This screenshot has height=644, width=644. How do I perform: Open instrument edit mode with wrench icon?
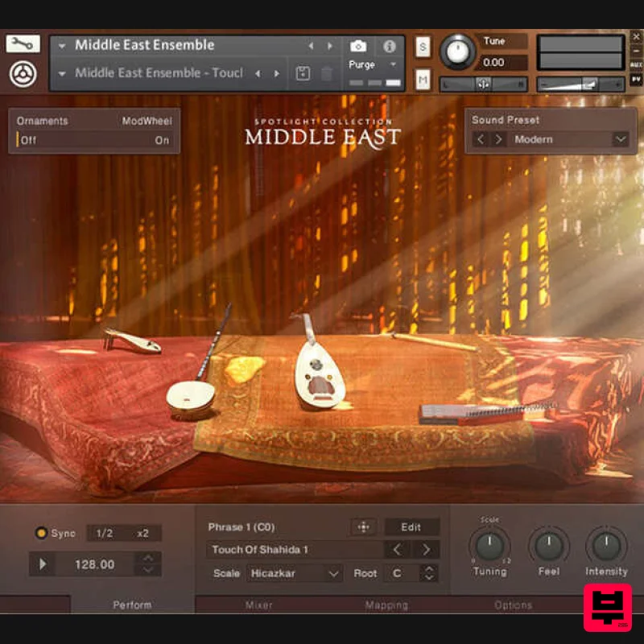(x=23, y=43)
